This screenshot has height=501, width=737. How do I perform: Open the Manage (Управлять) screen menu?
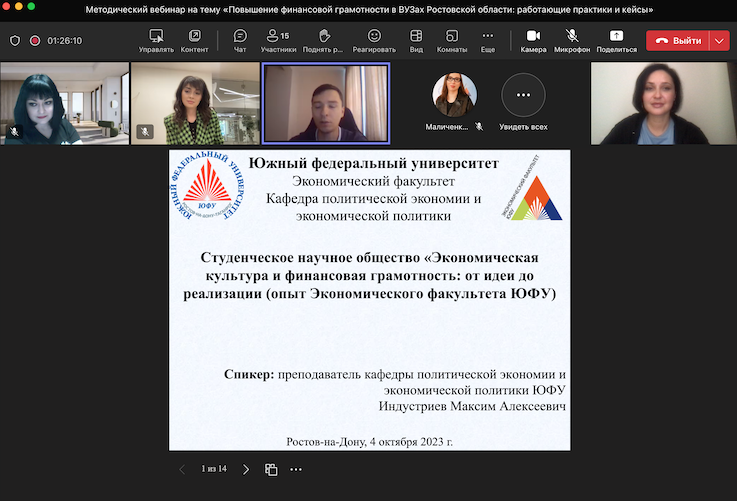click(156, 41)
